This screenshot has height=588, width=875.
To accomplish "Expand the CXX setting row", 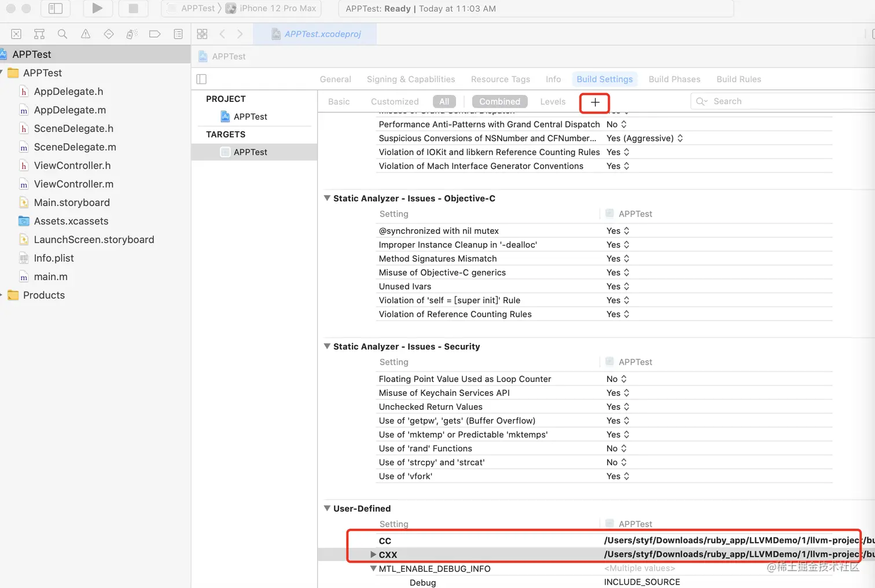I will click(x=373, y=554).
